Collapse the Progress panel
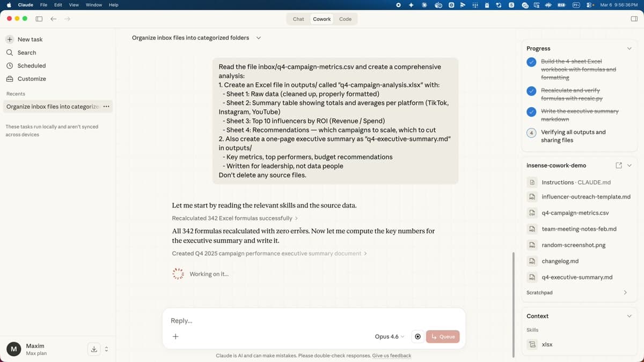This screenshot has width=644, height=362. coord(629,48)
